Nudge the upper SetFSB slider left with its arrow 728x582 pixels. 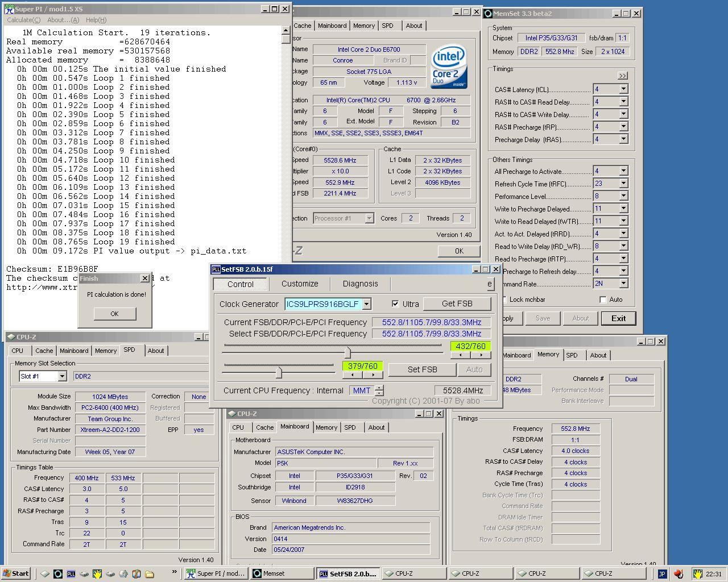click(460, 355)
